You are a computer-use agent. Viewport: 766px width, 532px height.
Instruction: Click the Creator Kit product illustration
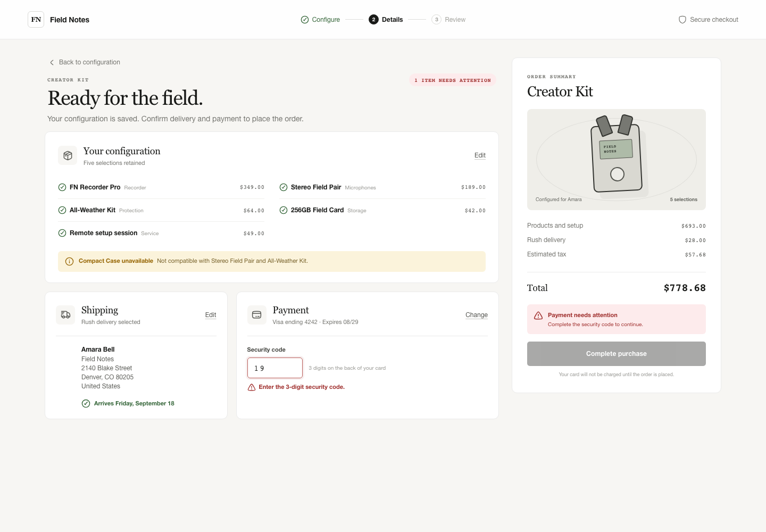tap(617, 160)
